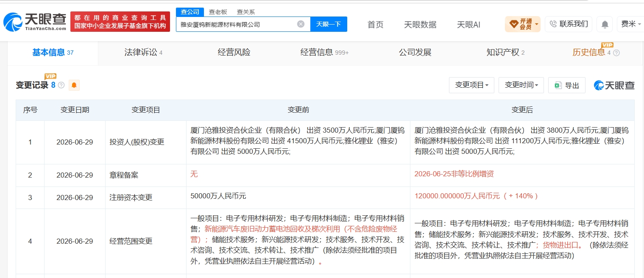
Task: Click the VIP badge above 历史信息
Action: pyautogui.click(x=607, y=45)
